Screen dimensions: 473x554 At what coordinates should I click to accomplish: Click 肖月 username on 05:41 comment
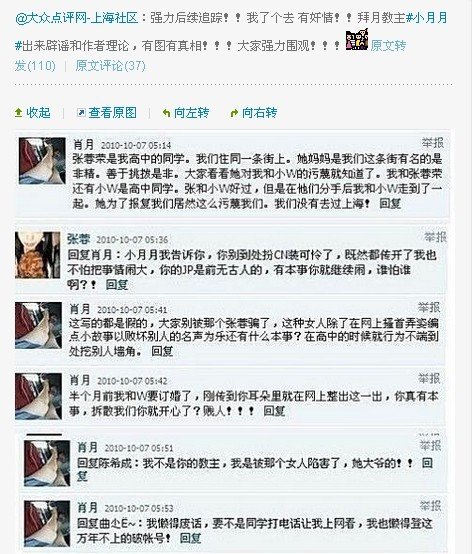click(x=80, y=309)
